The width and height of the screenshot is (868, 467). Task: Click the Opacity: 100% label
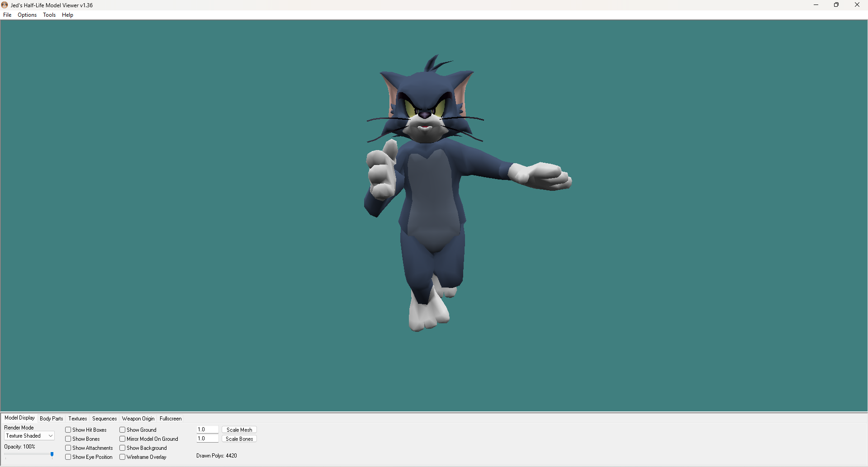click(x=19, y=447)
